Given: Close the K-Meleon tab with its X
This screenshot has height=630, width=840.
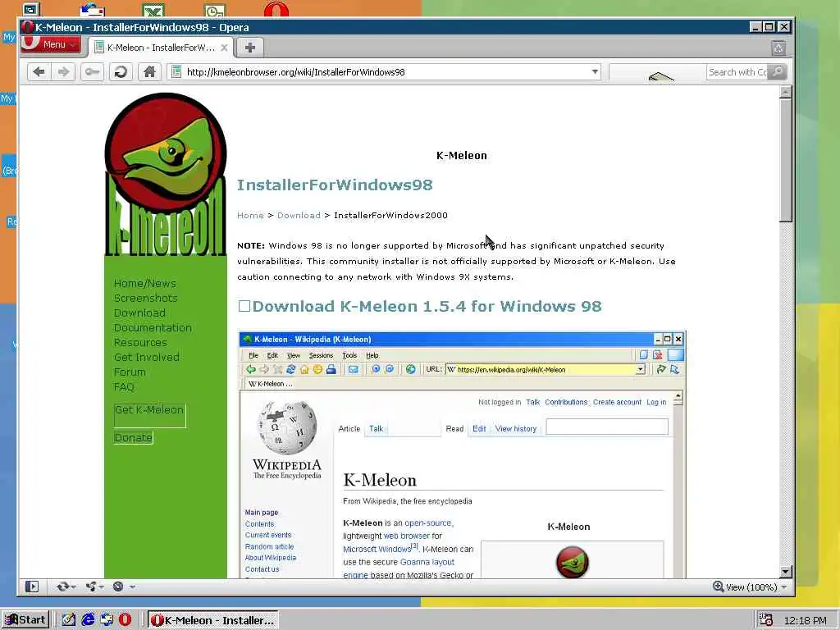Looking at the screenshot, I should (225, 48).
